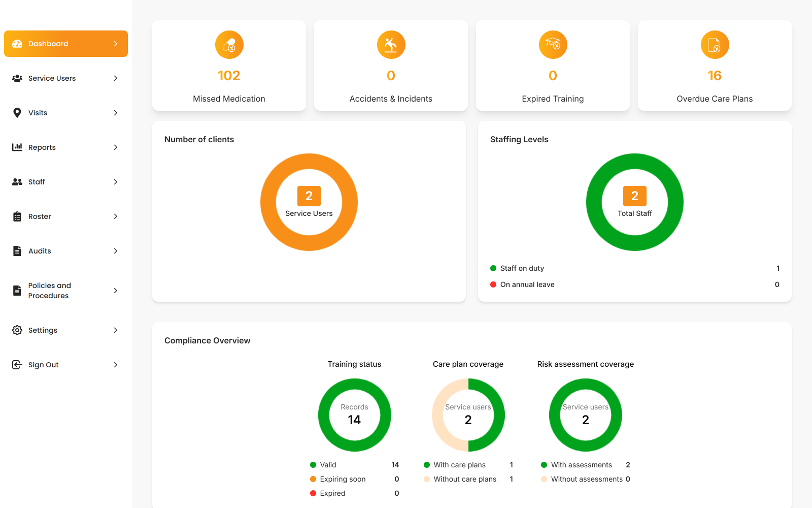812x508 pixels.
Task: Toggle the On annual leave legend item
Action: (x=527, y=284)
